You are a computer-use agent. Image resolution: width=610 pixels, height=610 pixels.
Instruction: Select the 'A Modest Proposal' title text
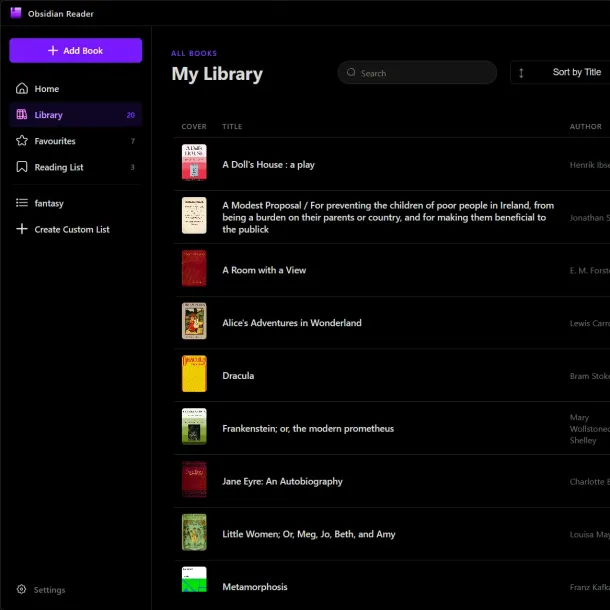pos(388,217)
